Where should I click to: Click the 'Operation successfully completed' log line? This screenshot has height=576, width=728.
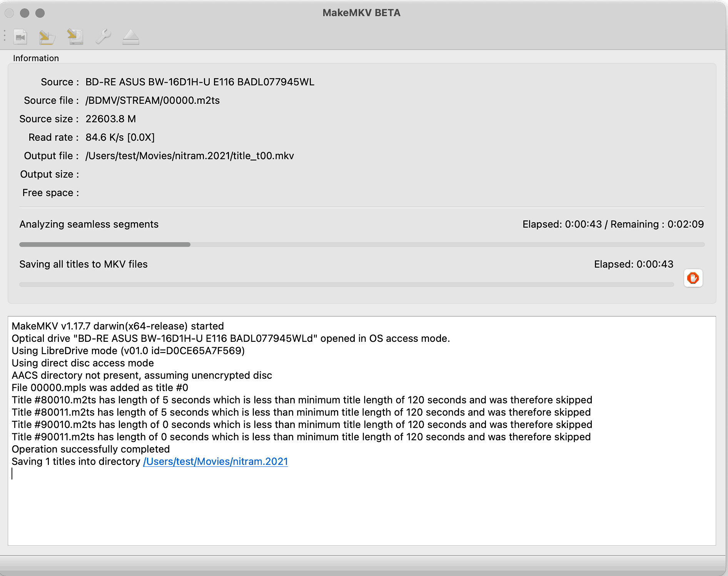coord(90,449)
